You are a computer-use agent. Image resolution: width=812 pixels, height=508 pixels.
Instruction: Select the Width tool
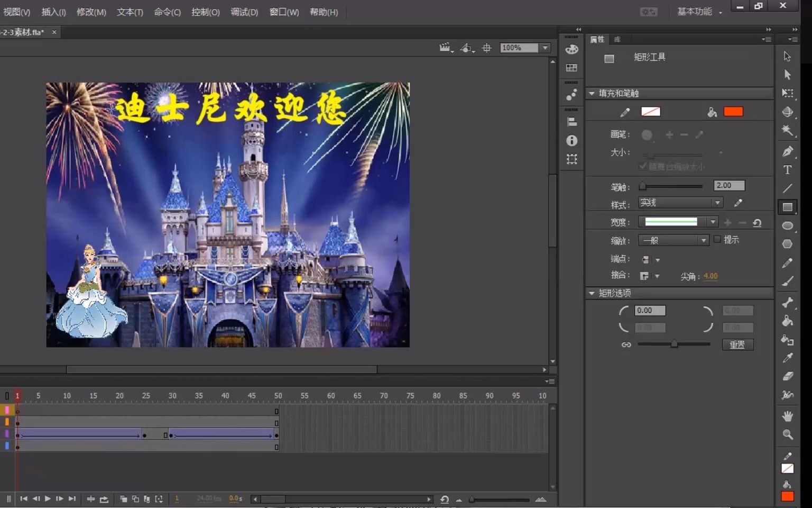click(x=787, y=395)
